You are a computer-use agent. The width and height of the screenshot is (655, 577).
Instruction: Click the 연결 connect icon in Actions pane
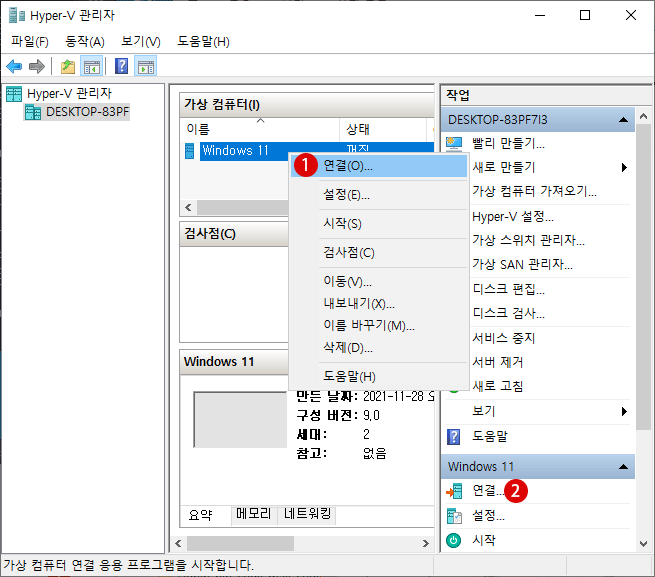click(x=454, y=491)
